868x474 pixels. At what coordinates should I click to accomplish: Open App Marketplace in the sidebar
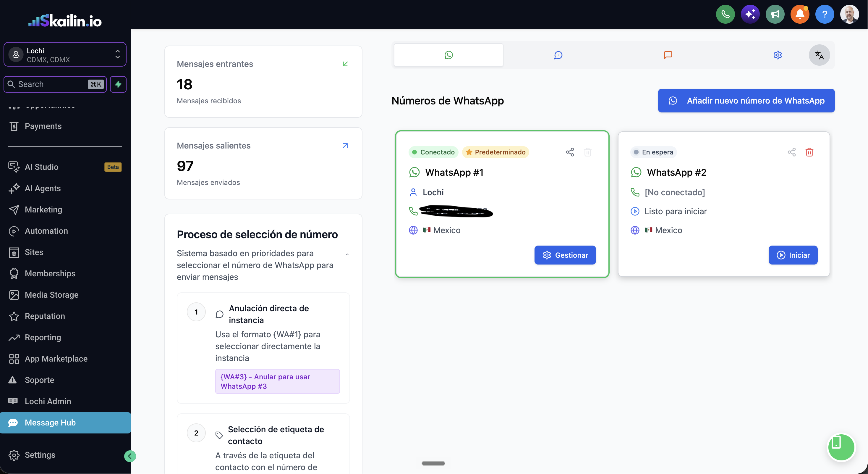[65, 358]
